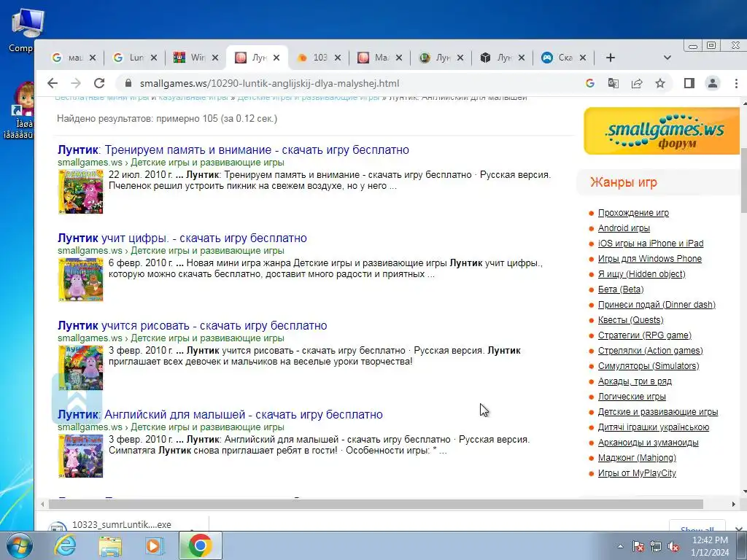
Task: Open Windows Media Player taskbar icon
Action: pyautogui.click(x=154, y=545)
